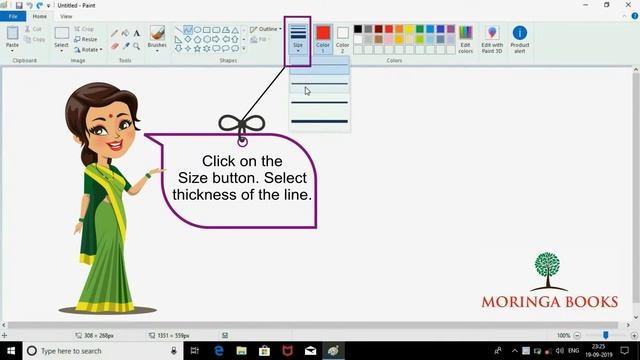
Task: Choose the Oval shape
Action: pyautogui.click(x=197, y=30)
